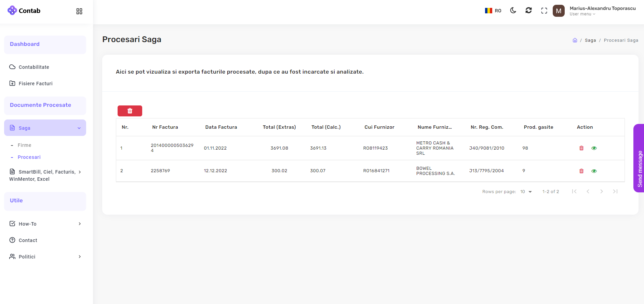Select Firme under the Saga menu
Image resolution: width=644 pixels, height=304 pixels.
pos(25,145)
